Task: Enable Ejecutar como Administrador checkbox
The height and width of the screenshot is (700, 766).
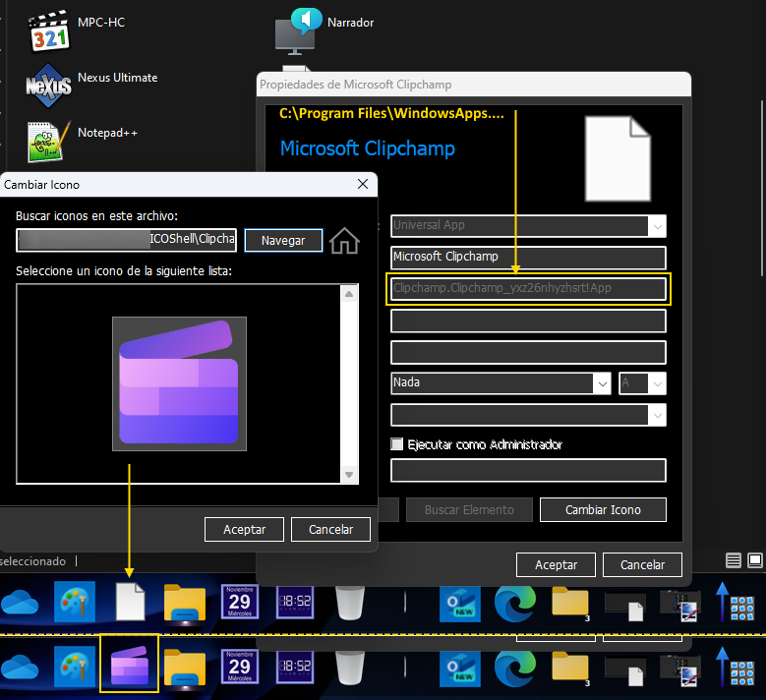Action: pos(397,444)
